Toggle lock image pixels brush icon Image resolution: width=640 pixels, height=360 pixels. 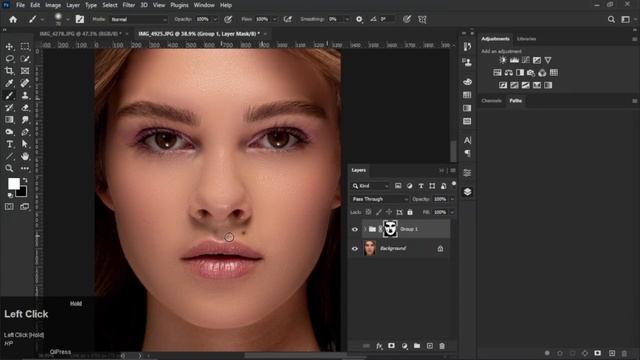379,212
